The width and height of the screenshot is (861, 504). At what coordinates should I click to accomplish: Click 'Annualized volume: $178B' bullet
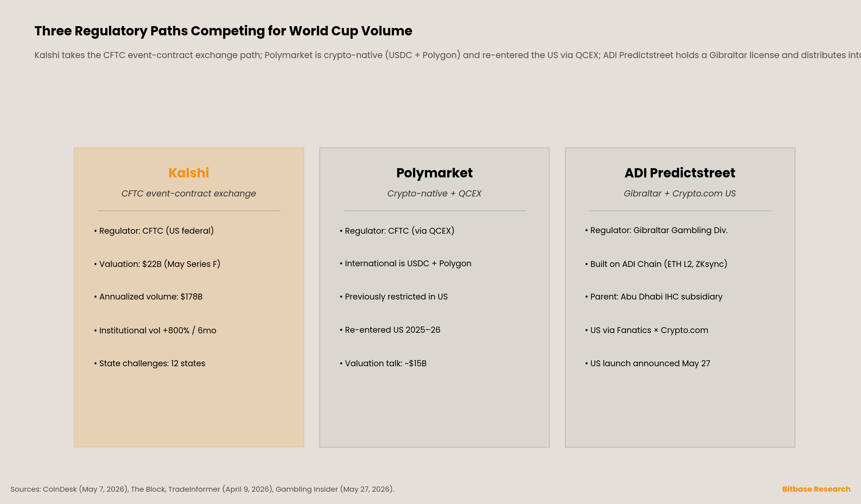148,297
